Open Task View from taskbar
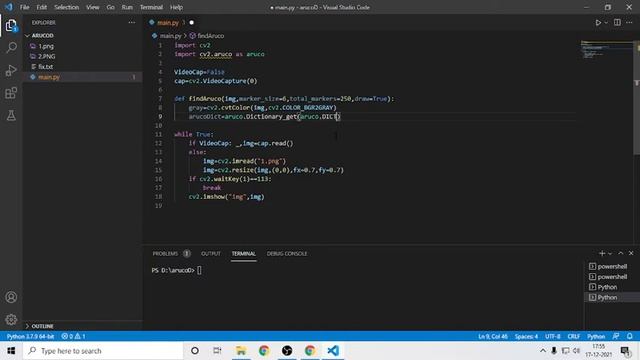This screenshot has height=360, width=640. pos(217,351)
